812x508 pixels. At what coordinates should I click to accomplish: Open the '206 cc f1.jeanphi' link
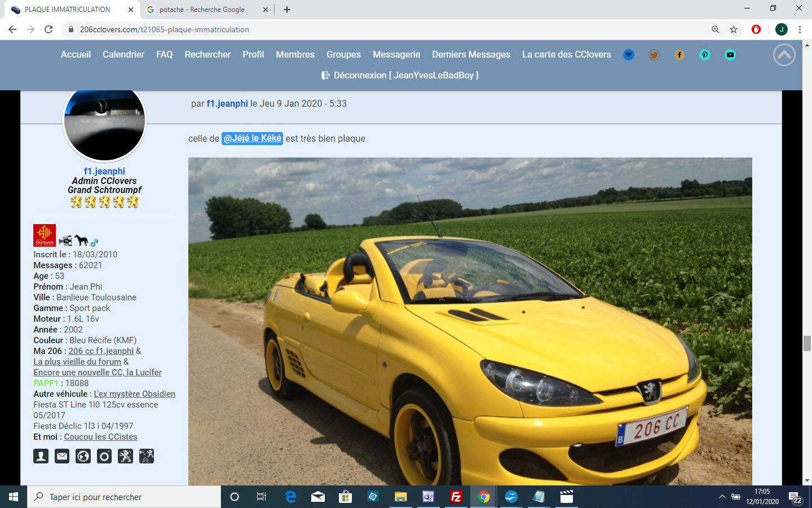101,351
